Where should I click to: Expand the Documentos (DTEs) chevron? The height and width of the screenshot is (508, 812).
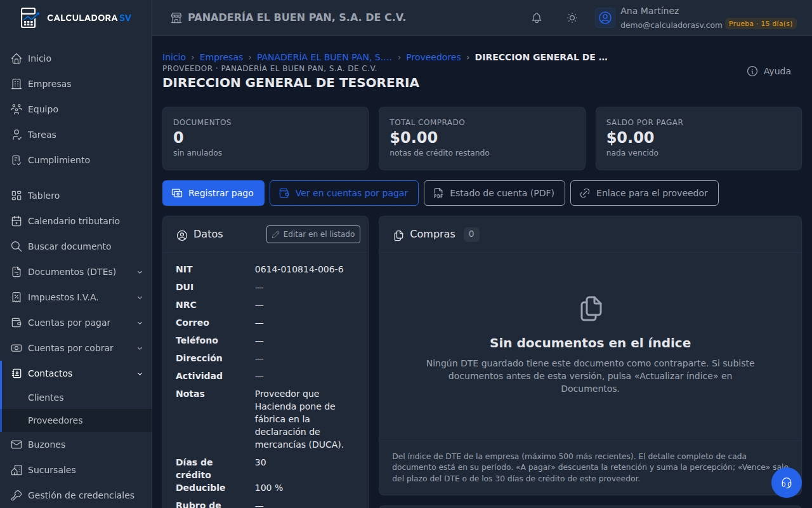[x=140, y=272]
